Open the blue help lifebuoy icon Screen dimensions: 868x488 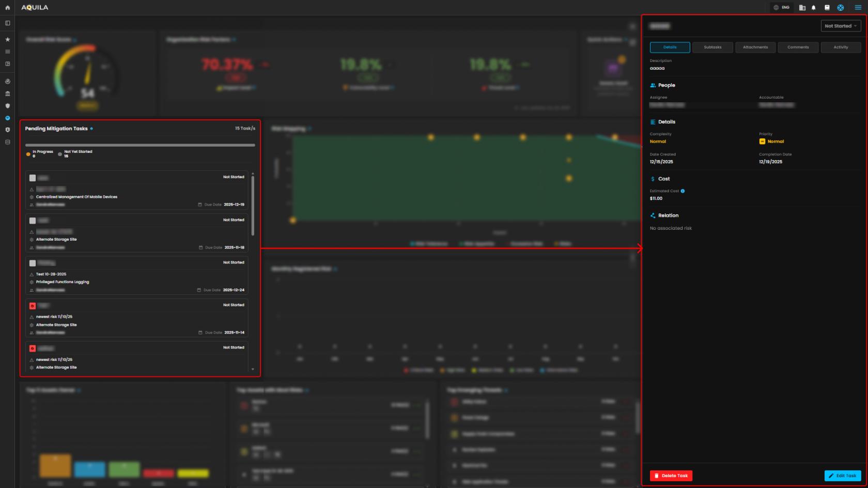pos(841,8)
